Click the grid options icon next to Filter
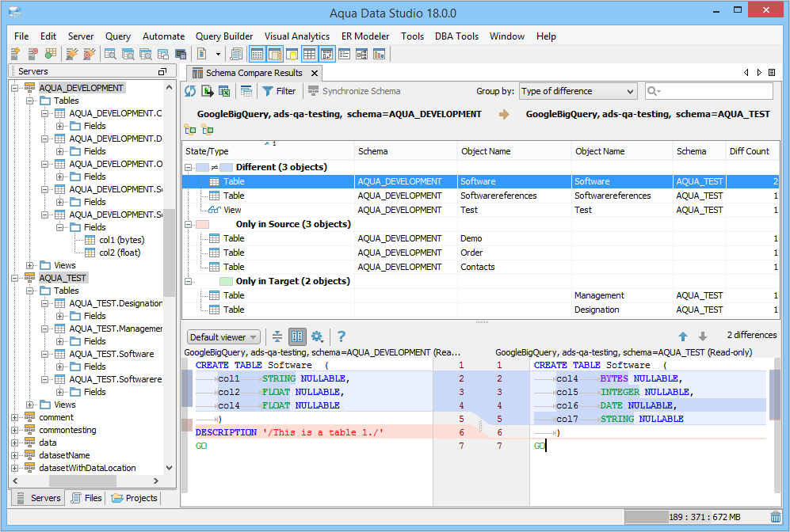This screenshot has width=790, height=532. 246,91
